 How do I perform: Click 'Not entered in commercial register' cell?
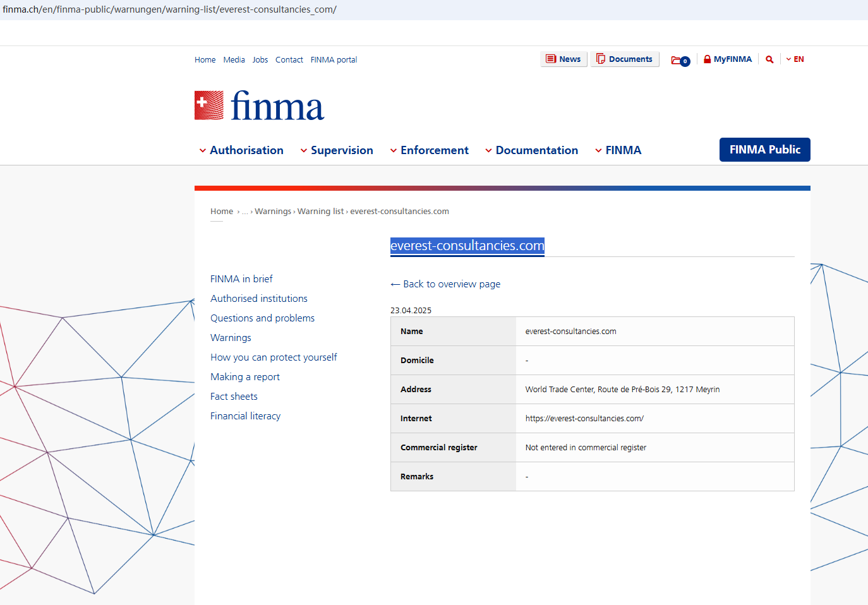(586, 448)
